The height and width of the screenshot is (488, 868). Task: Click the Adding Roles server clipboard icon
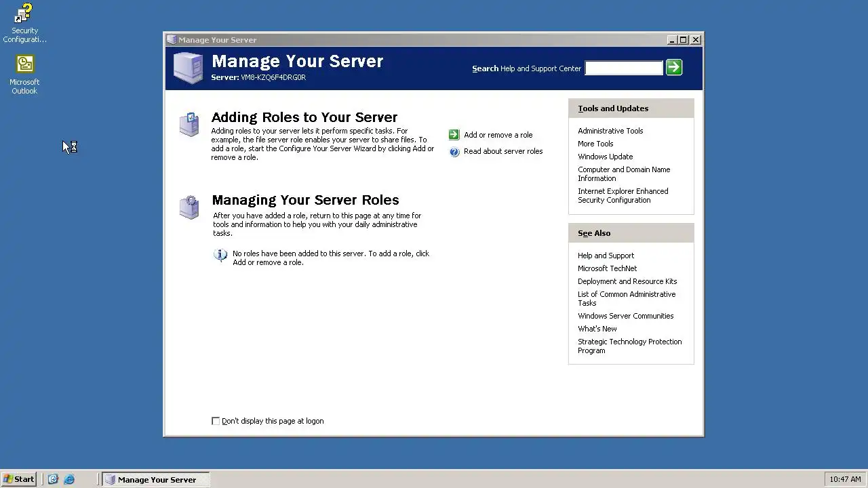pos(189,125)
